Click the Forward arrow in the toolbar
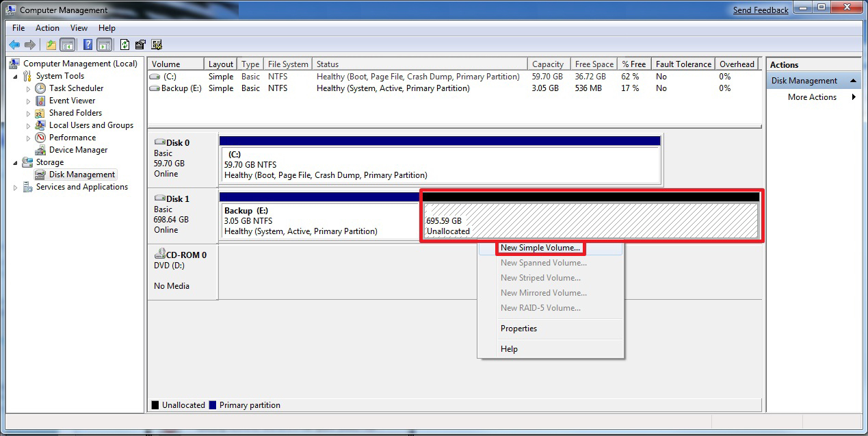The image size is (868, 436). coord(30,45)
